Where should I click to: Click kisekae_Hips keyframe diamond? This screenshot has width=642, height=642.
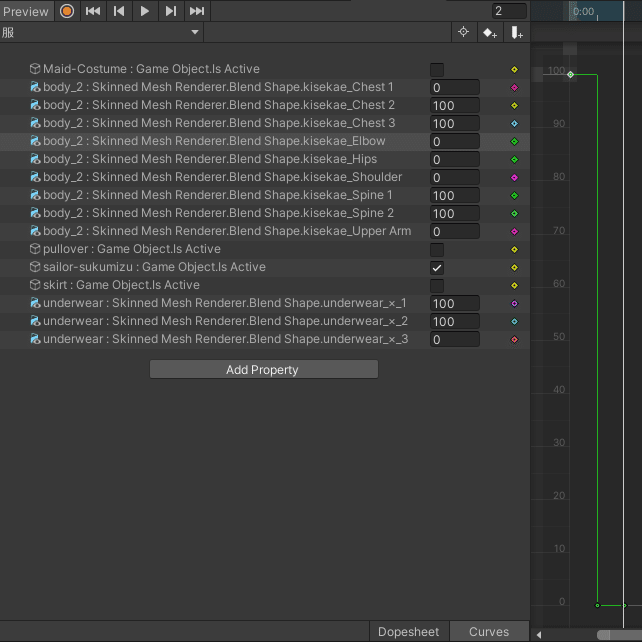(515, 160)
